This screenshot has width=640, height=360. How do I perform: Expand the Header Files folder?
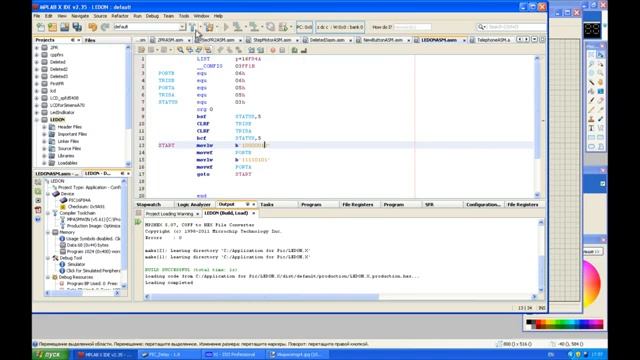[x=44, y=127]
